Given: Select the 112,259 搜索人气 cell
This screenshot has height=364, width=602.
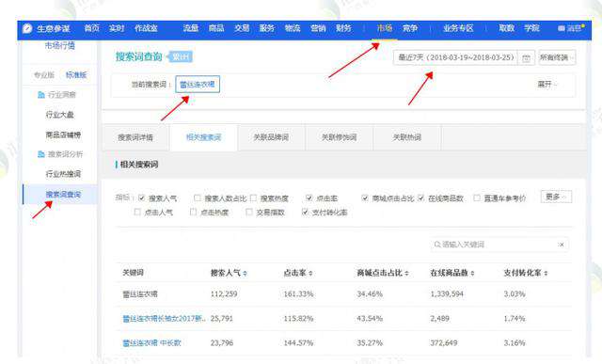Looking at the screenshot, I should (224, 294).
